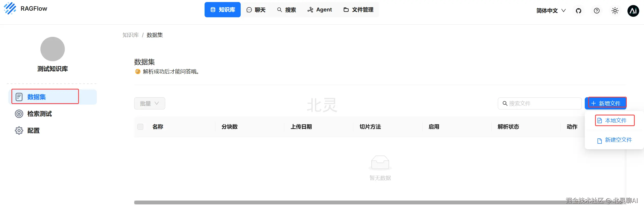Click the knowledge base avatar circle
Viewport: 644px width, 210px height.
pyautogui.click(x=53, y=49)
